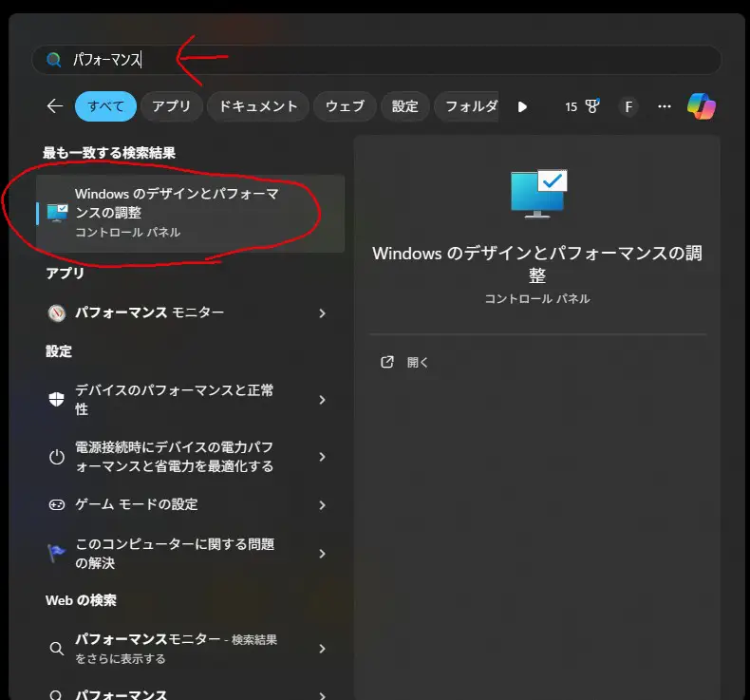Launch the Copilot icon
The height and width of the screenshot is (700, 750).
click(702, 106)
